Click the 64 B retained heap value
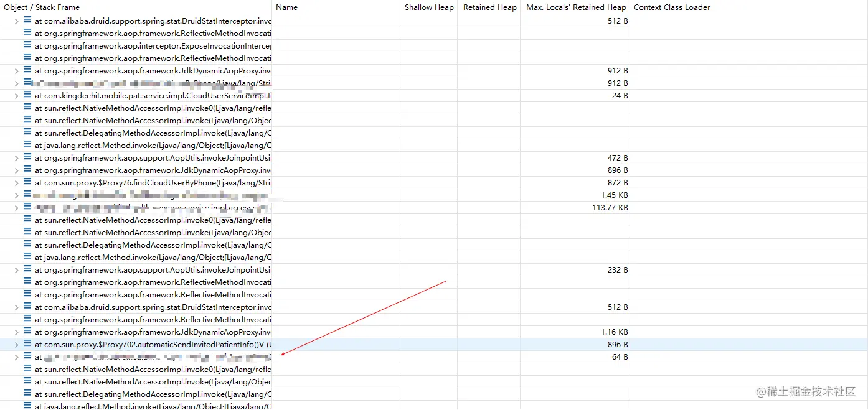Viewport: 868px width, 410px height. pos(620,356)
